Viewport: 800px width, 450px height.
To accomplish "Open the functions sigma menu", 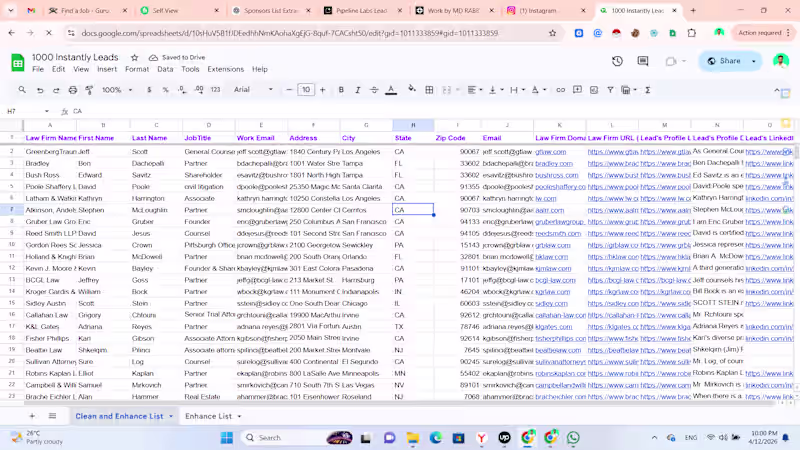I will (x=647, y=90).
